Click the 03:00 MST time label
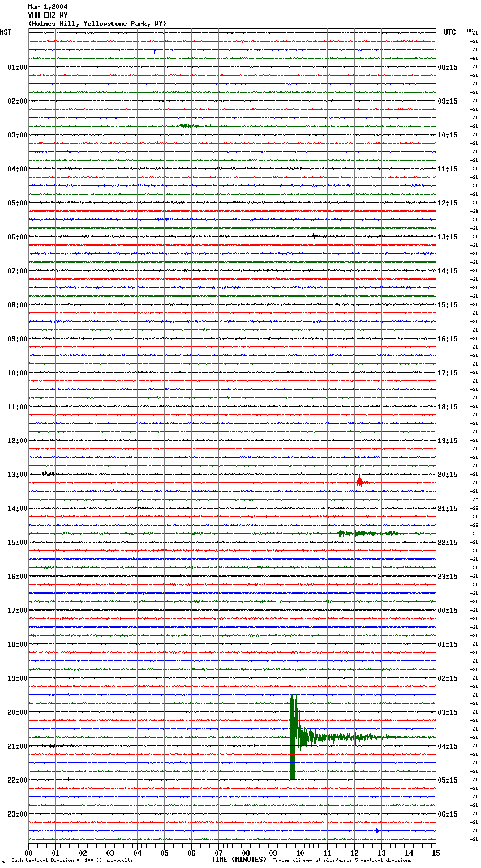This screenshot has width=481, height=868. pos(18,135)
